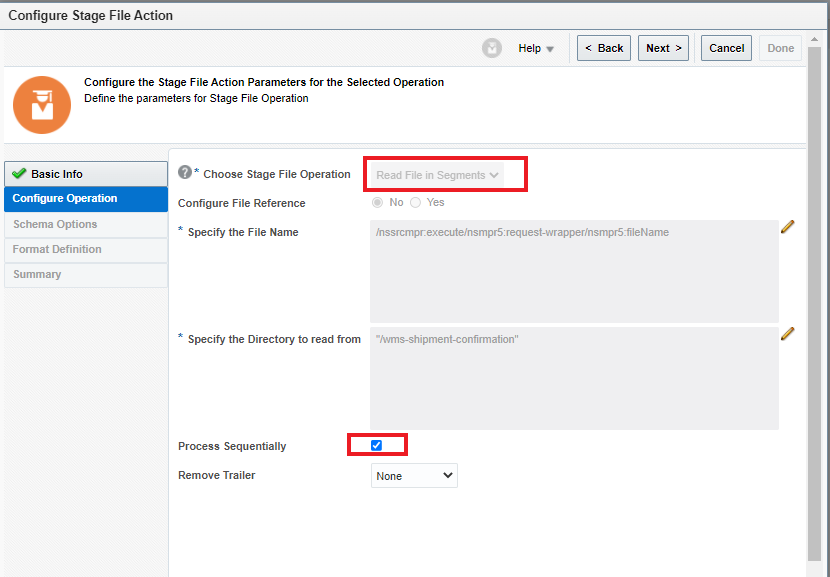
Task: Open the Schema Options step
Action: point(86,224)
